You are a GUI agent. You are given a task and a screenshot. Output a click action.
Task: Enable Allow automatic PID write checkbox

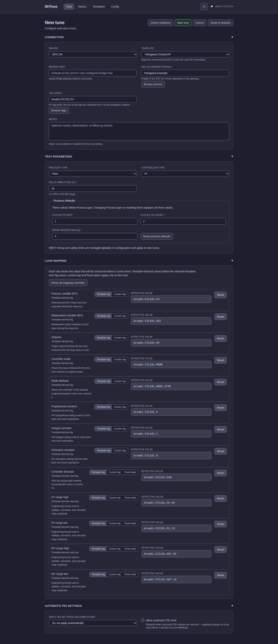click(x=143, y=620)
